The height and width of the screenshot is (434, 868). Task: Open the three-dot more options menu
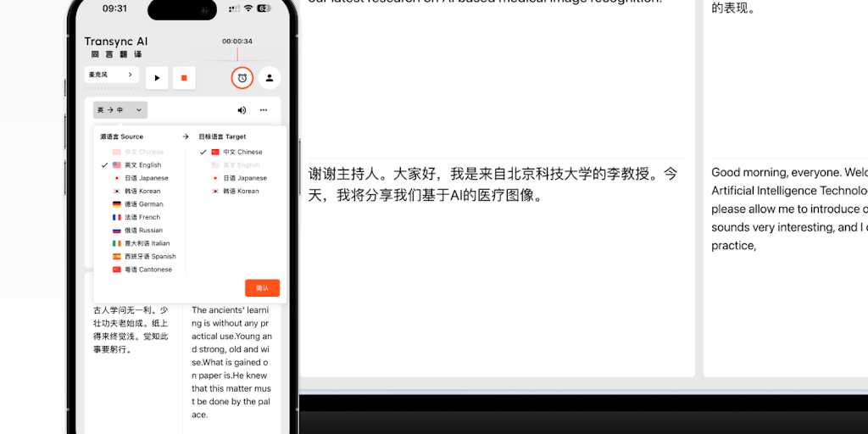264,110
